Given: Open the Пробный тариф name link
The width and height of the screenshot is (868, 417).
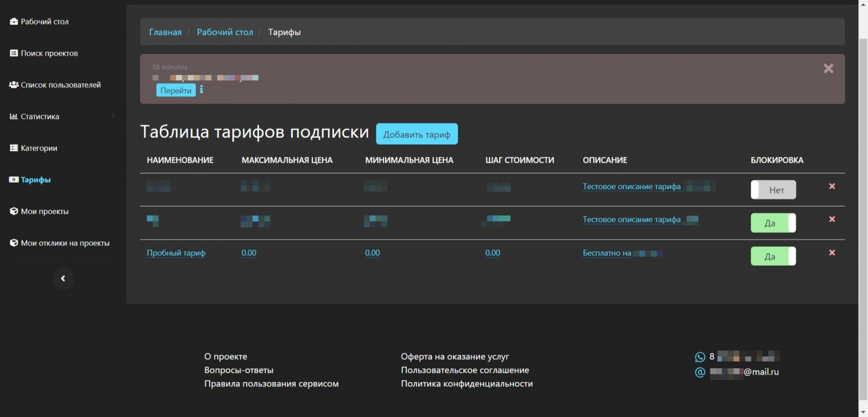Looking at the screenshot, I should tap(176, 253).
